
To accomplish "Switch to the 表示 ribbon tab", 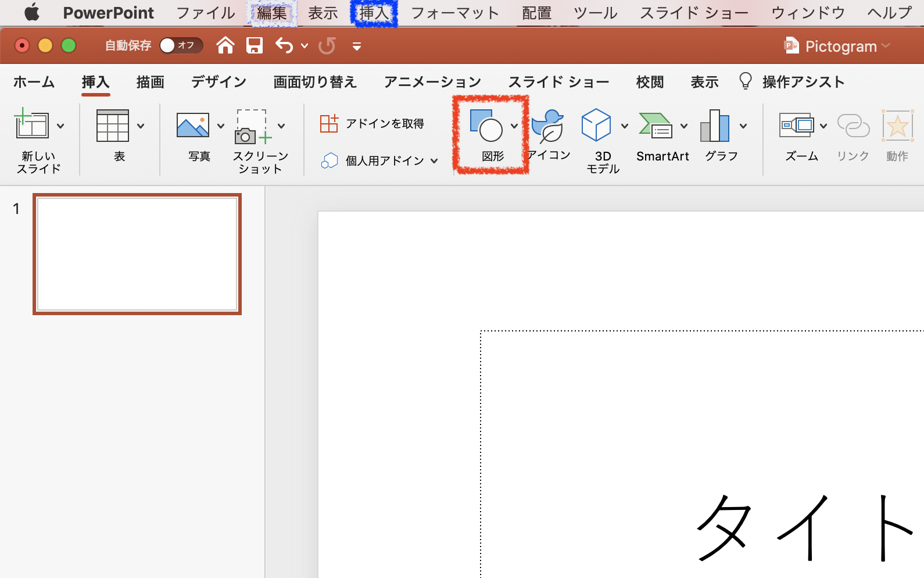I will (x=704, y=82).
